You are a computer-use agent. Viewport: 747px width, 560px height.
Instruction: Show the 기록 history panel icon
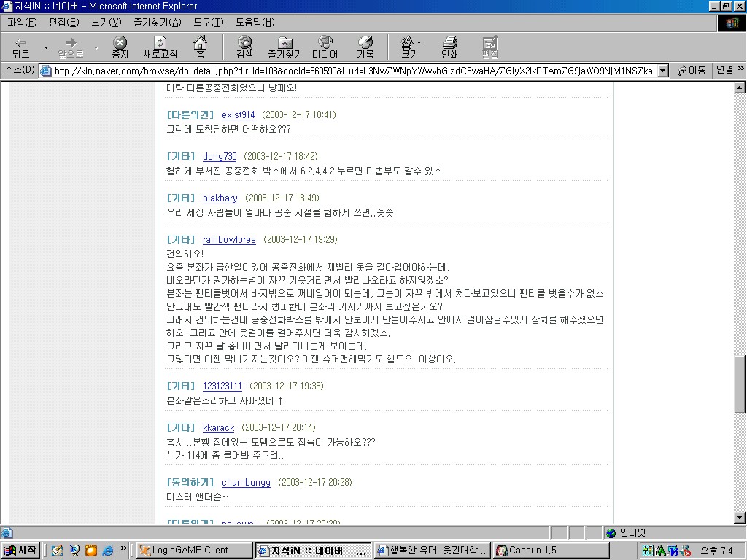(x=365, y=47)
